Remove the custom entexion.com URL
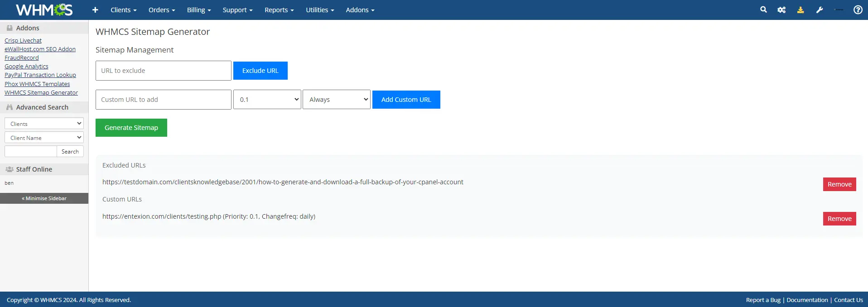This screenshot has height=307, width=868. 839,219
